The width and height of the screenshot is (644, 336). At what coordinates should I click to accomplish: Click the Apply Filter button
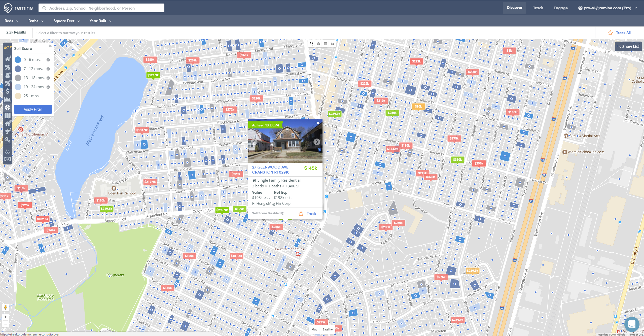(x=33, y=109)
